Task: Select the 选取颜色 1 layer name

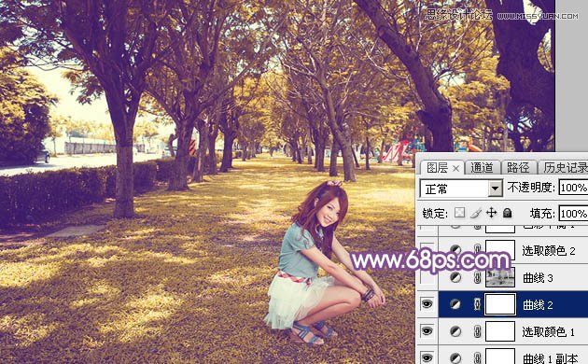Action: 549,331
